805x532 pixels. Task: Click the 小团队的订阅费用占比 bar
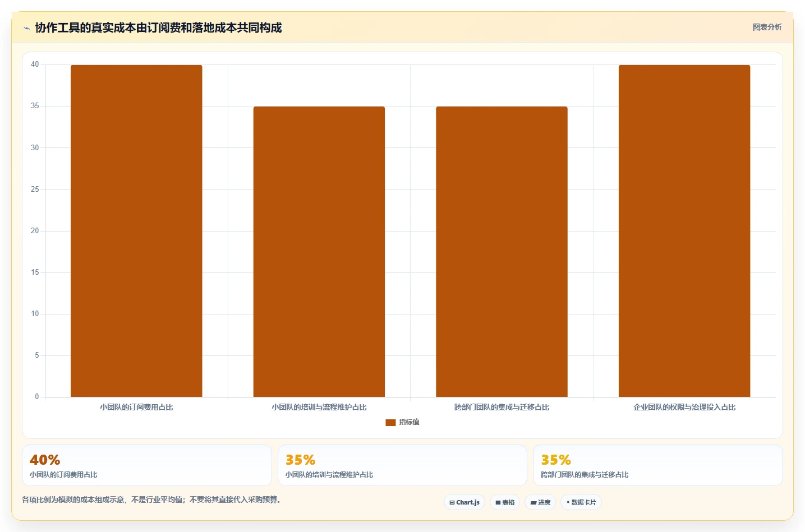[x=136, y=231]
